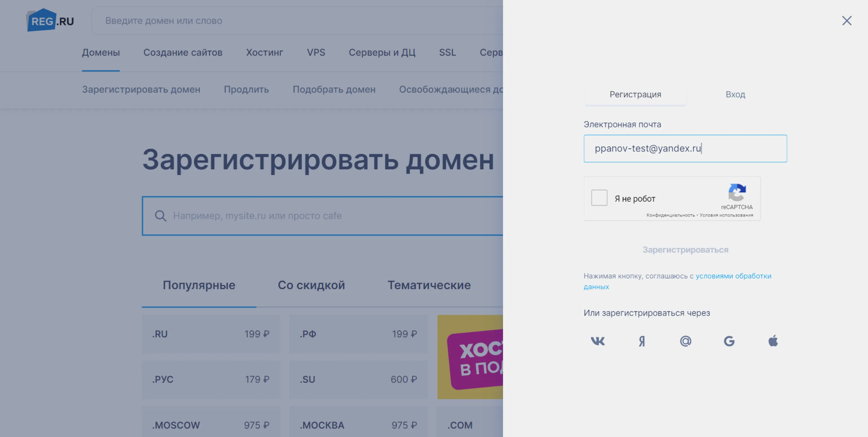This screenshot has width=868, height=437.
Task: Open 'условиями обработки данных' link
Action: coord(677,281)
